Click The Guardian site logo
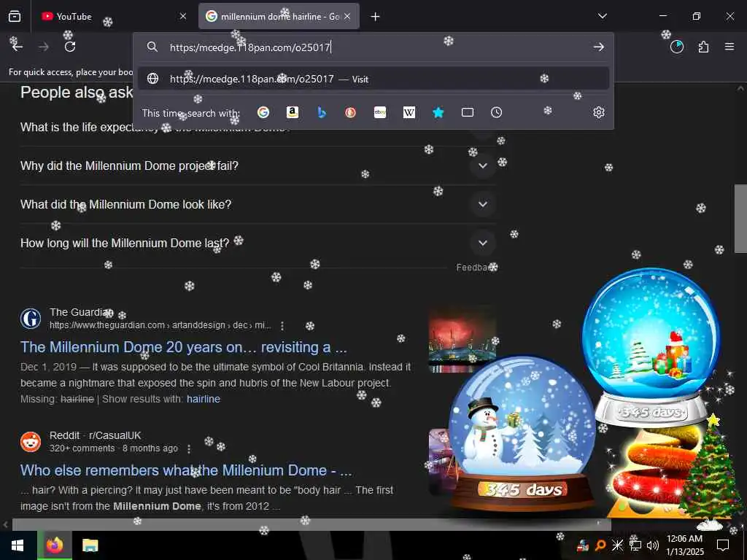This screenshot has height=560, width=747. pyautogui.click(x=31, y=319)
